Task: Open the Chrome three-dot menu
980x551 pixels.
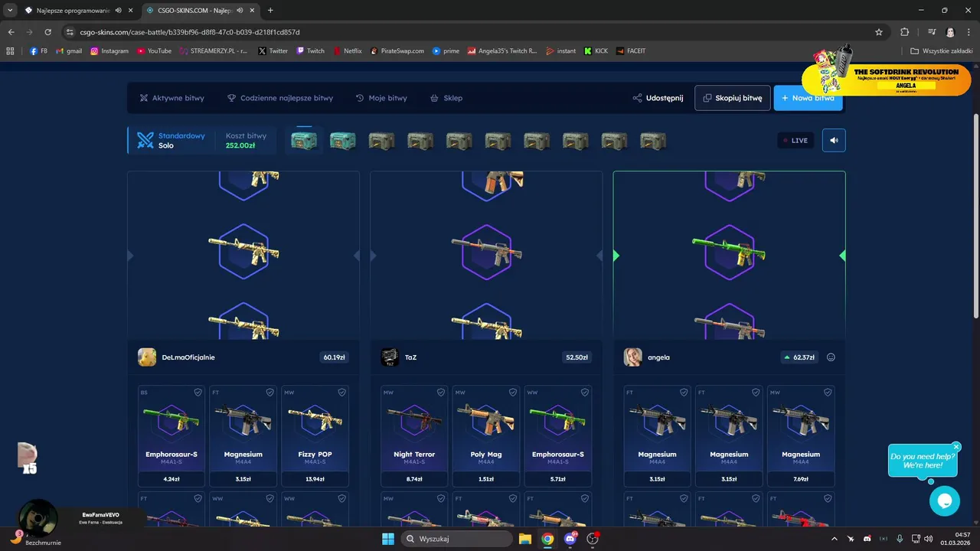Action: [969, 32]
